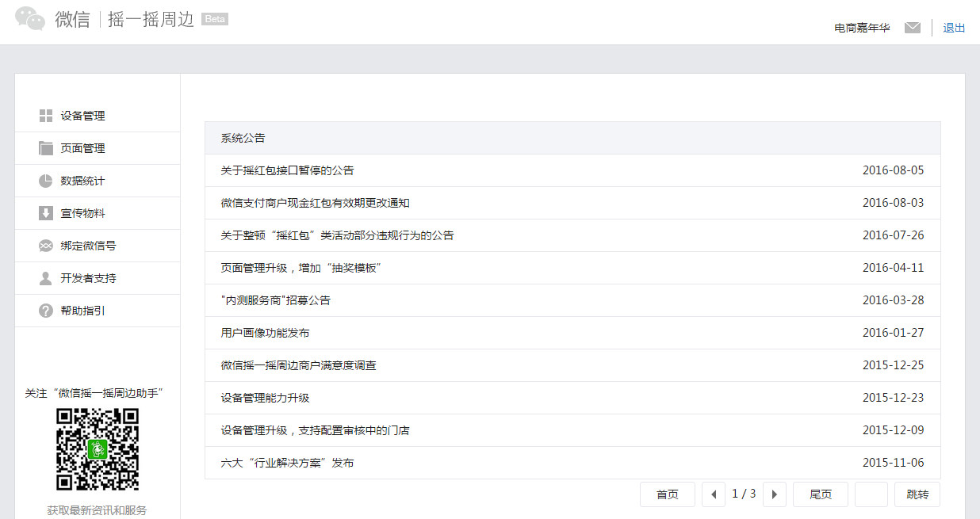The width and height of the screenshot is (980, 519).
Task: Click the 宣传物料 download icon
Action: pos(46,212)
